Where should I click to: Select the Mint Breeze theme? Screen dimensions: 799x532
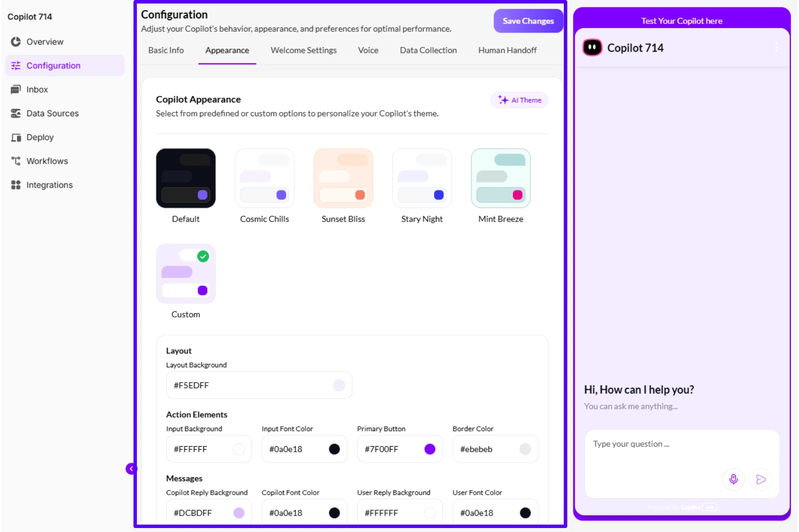[500, 178]
